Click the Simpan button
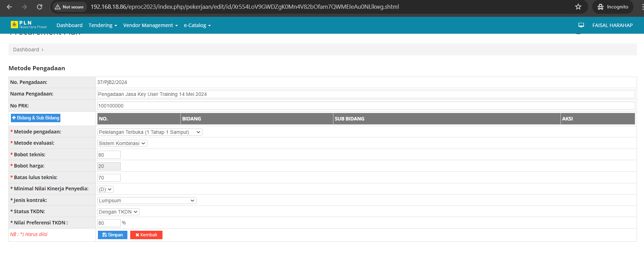 click(x=112, y=235)
